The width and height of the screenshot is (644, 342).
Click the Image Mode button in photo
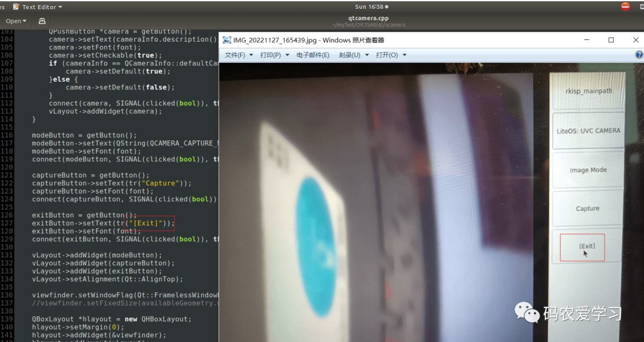(588, 170)
